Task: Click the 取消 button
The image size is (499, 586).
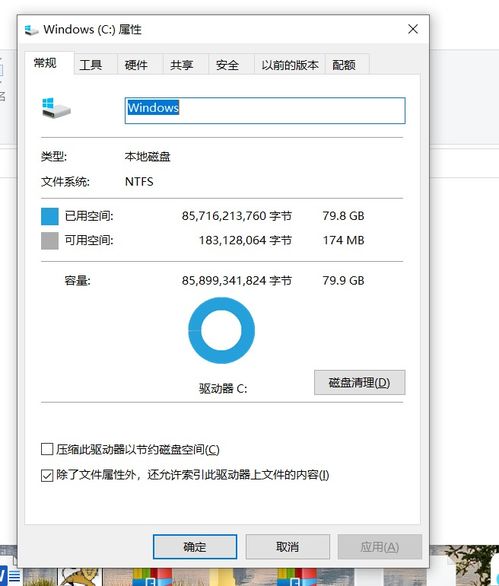Action: coord(287,547)
